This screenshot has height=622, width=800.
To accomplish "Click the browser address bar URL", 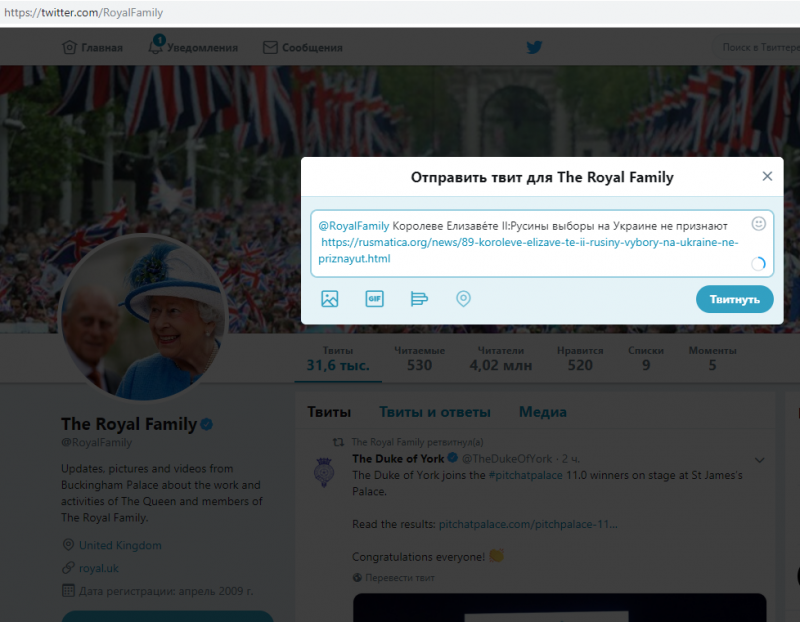I will [x=84, y=12].
